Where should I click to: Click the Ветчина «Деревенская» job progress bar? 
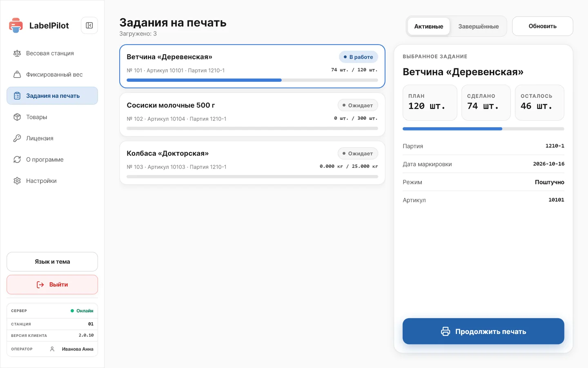pyautogui.click(x=252, y=80)
